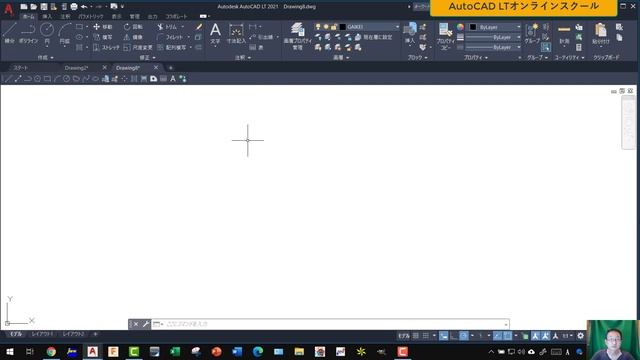Open the annotation scale 1:1 dropdown
Image resolution: width=640 pixels, height=360 pixels.
coord(568,336)
